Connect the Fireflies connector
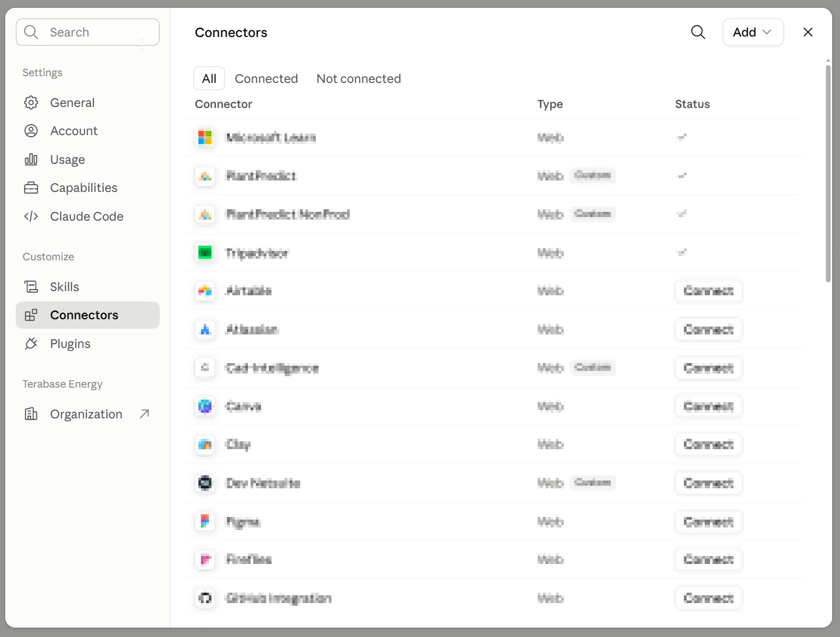This screenshot has width=840, height=637. click(708, 560)
